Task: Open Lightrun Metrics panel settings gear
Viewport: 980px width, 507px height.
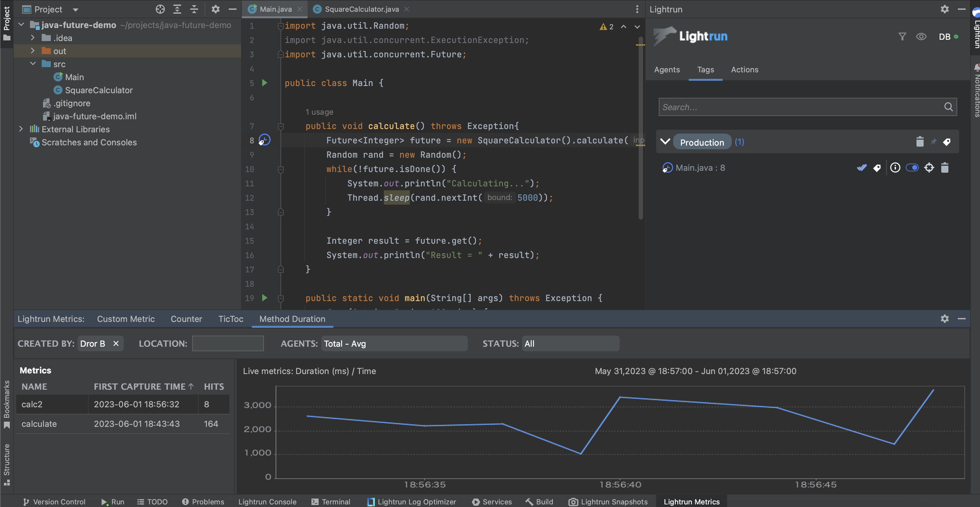Action: click(944, 319)
